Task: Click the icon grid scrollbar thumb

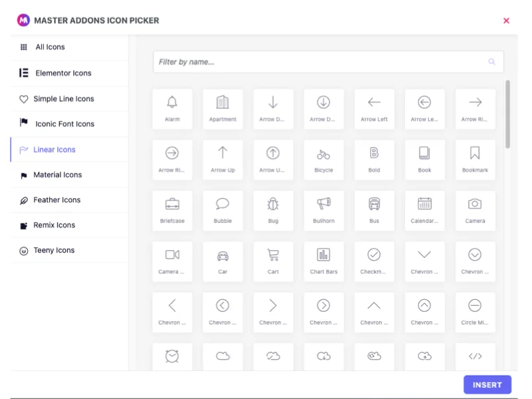Action: [507, 114]
